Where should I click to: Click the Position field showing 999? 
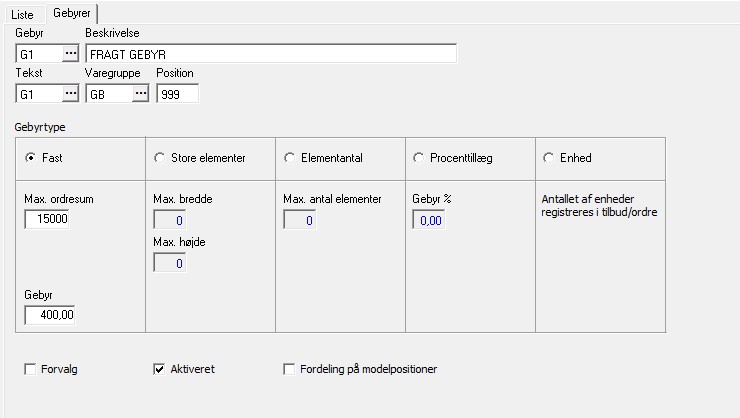[x=177, y=94]
